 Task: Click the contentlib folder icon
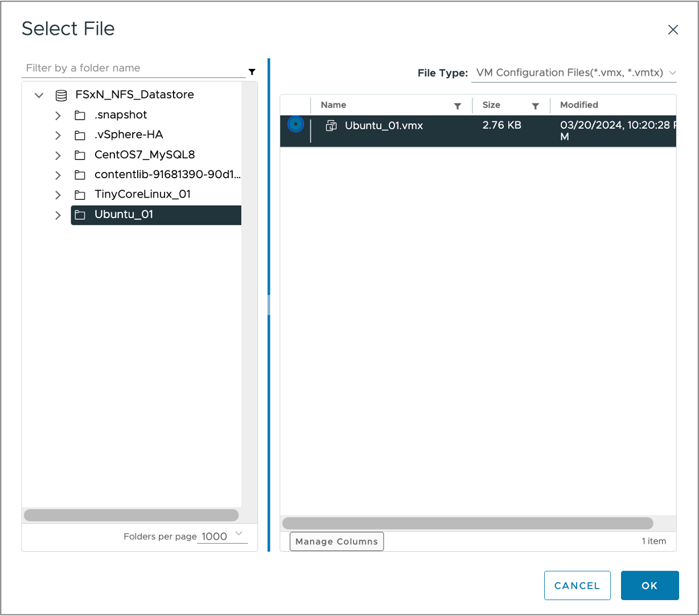coord(80,175)
